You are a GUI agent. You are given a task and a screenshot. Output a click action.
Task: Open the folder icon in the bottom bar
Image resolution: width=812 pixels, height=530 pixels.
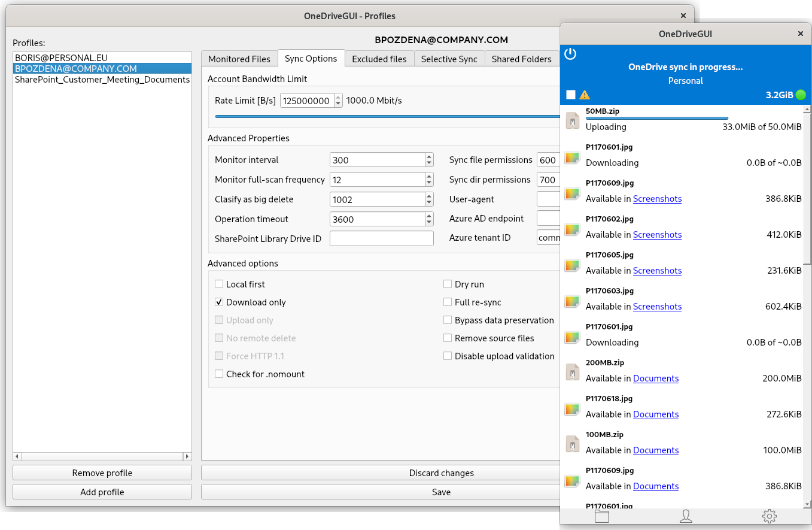[x=602, y=516]
